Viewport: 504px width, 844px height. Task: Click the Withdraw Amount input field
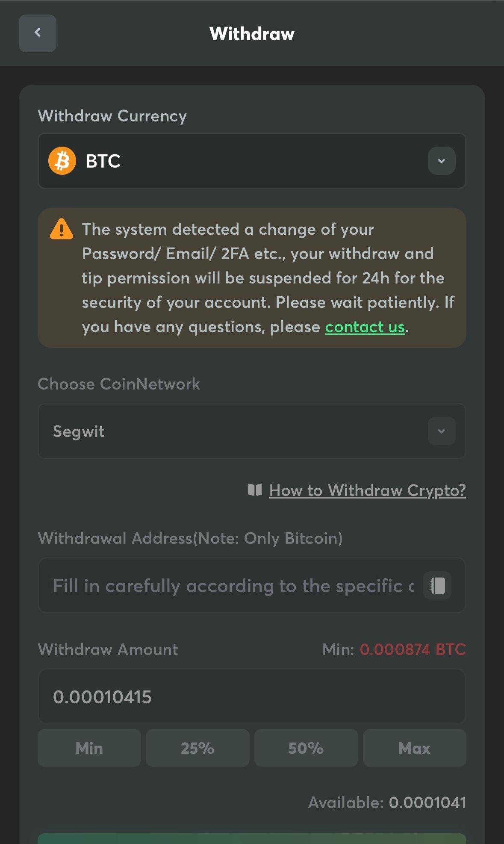251,697
